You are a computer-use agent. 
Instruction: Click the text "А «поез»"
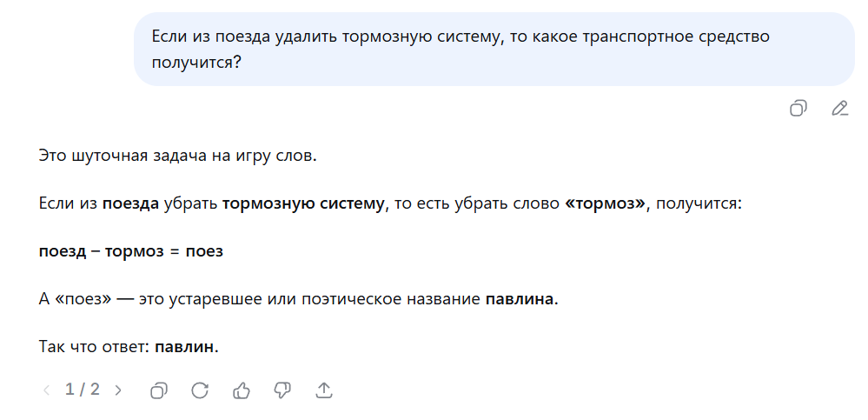75,299
